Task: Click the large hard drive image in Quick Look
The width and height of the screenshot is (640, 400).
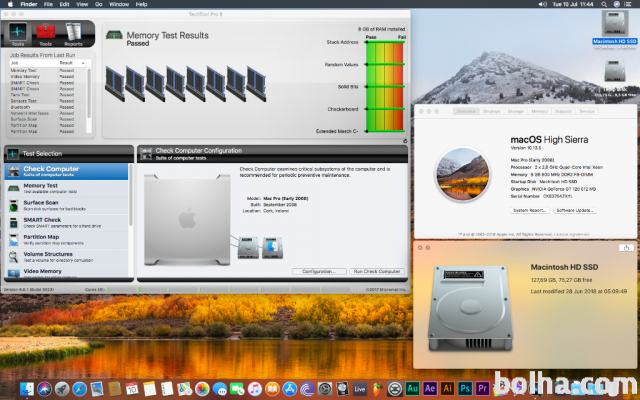Action: pyautogui.click(x=470, y=309)
